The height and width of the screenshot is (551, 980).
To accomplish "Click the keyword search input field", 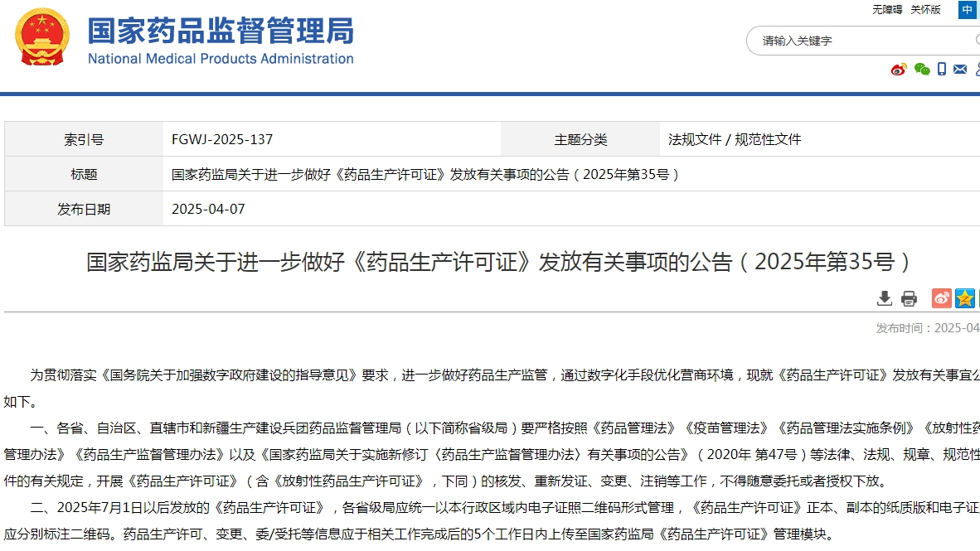I will [862, 41].
